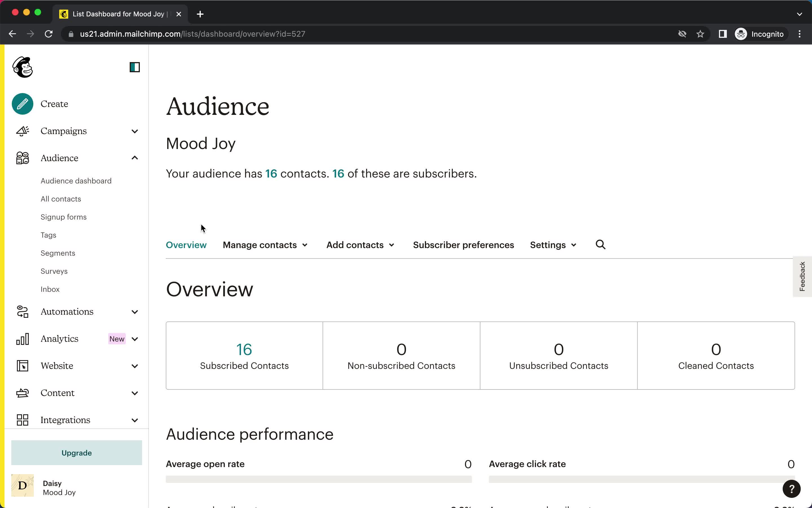Open the tab search chevron

[800, 14]
